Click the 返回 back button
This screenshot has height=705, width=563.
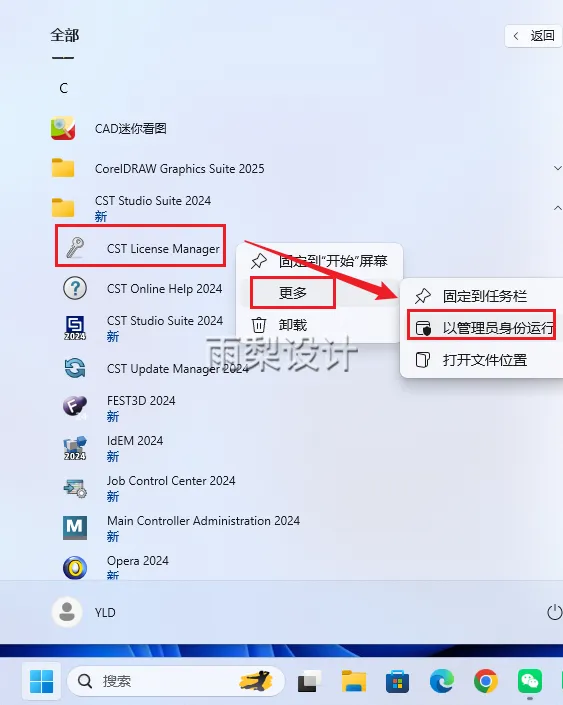pos(534,36)
